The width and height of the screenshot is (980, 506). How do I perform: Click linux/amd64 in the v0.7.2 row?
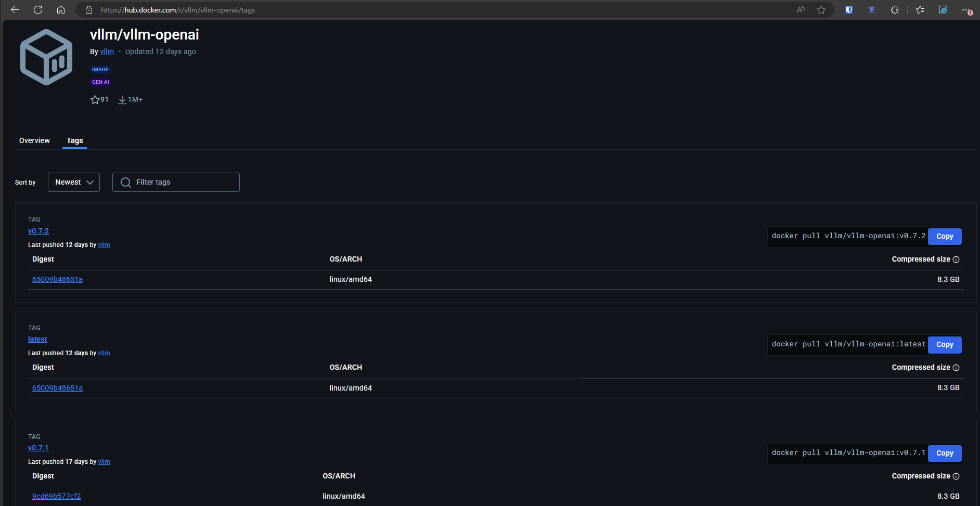coord(351,279)
